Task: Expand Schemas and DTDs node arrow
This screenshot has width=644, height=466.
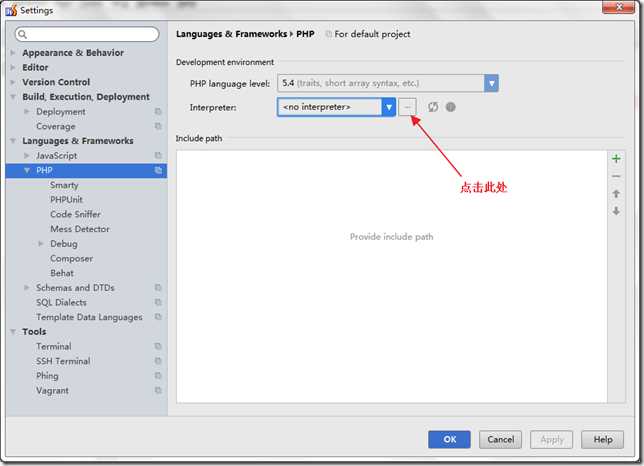Action: [x=27, y=287]
